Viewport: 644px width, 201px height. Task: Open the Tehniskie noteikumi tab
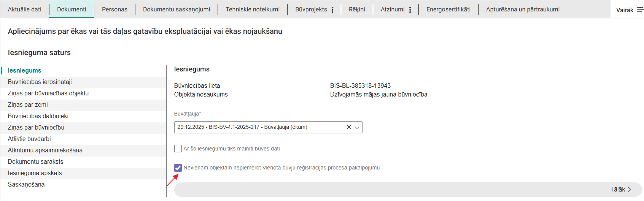point(252,9)
